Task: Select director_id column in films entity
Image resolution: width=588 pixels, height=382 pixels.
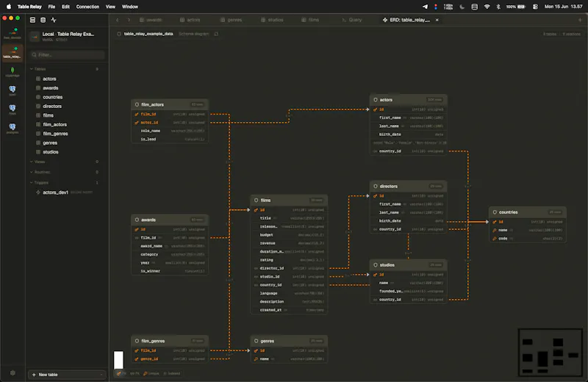Action: pos(289,268)
